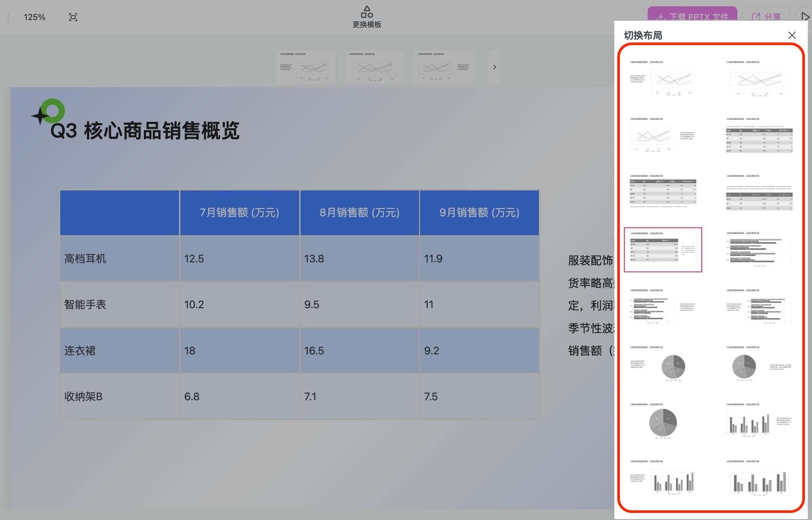Expand more layouts with right chevron
Viewport: 812px width, 520px height.
click(494, 67)
